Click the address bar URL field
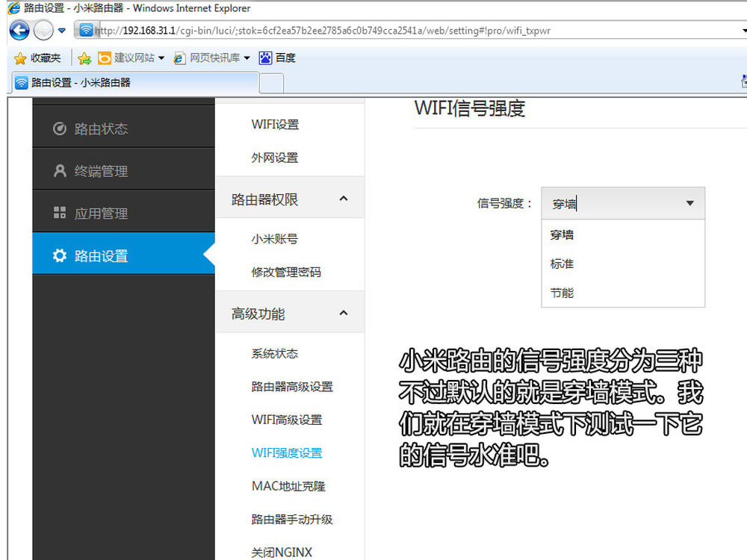The image size is (747, 560). 409,31
